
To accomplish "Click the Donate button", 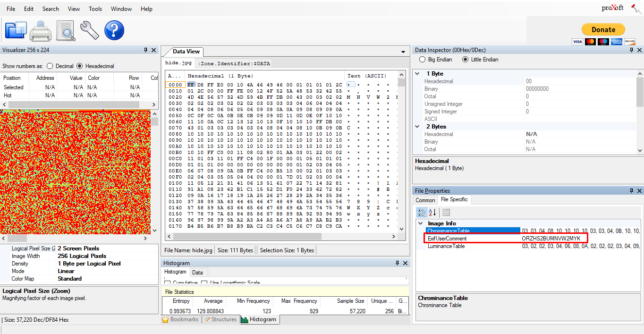I will (x=603, y=29).
